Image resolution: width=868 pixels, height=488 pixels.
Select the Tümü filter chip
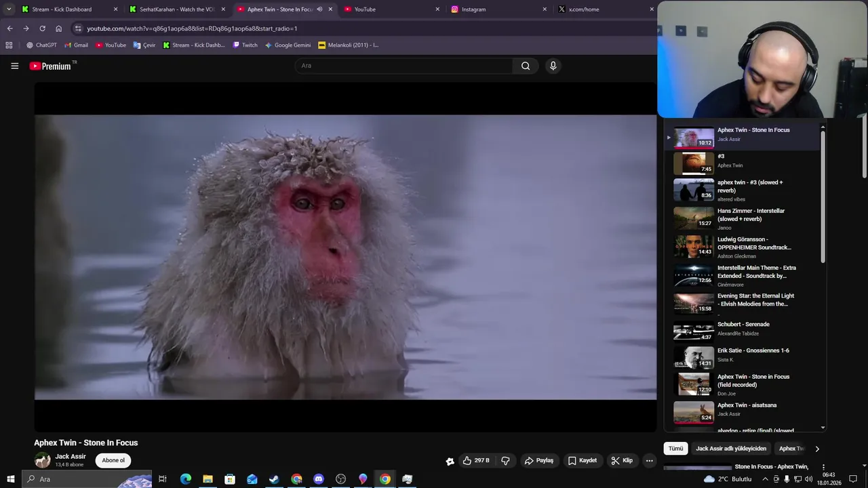click(676, 448)
